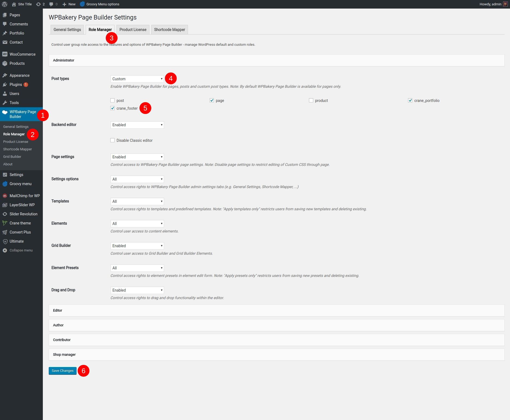The width and height of the screenshot is (510, 420).
Task: Open the Drag and Drop dropdown
Action: 137,290
